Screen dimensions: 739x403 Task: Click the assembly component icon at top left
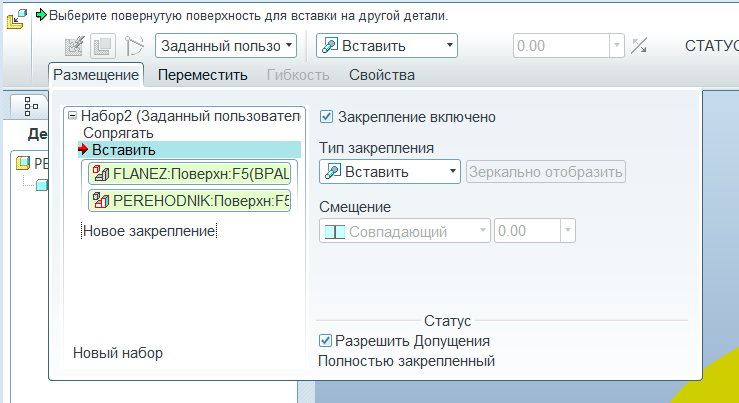pos(16,18)
